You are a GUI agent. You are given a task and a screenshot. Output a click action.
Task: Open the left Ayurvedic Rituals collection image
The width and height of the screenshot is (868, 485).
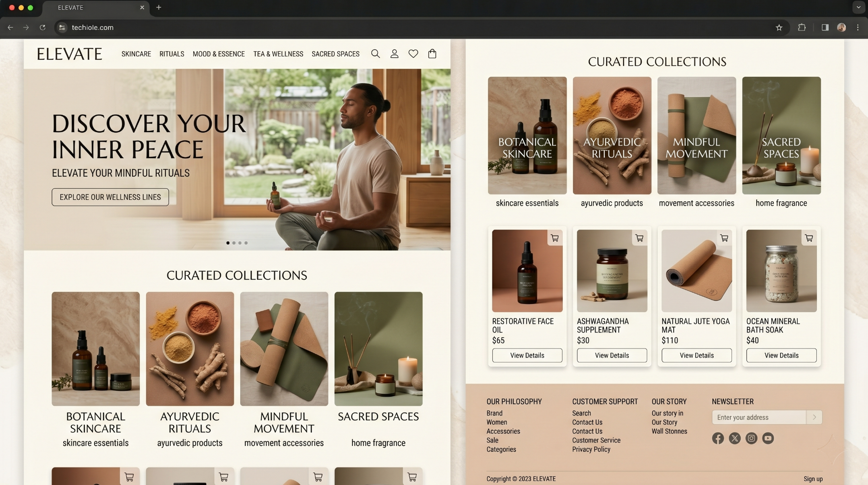[x=190, y=349]
